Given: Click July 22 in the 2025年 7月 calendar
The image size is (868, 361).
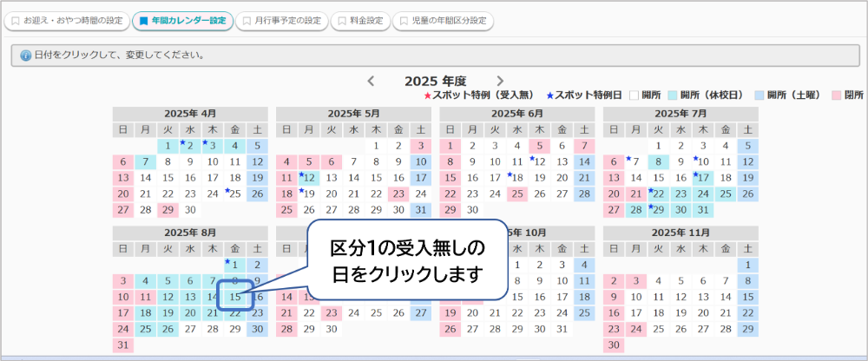Looking at the screenshot, I should pos(658,194).
